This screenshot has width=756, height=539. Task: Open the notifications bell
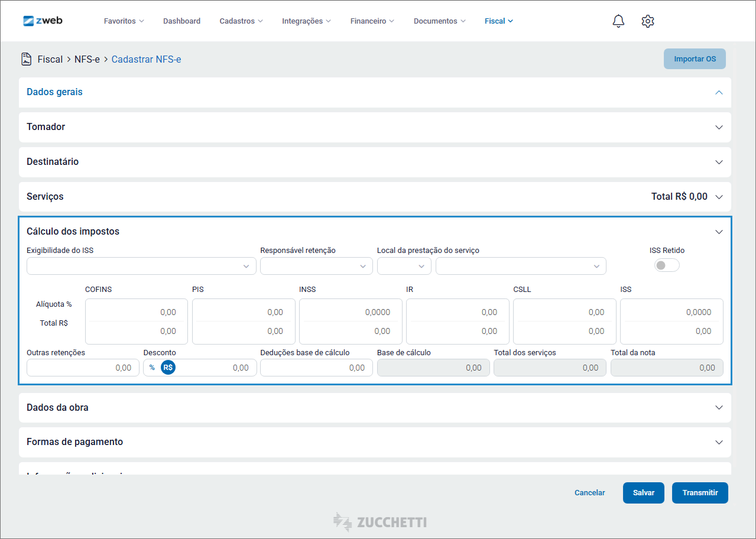tap(618, 21)
